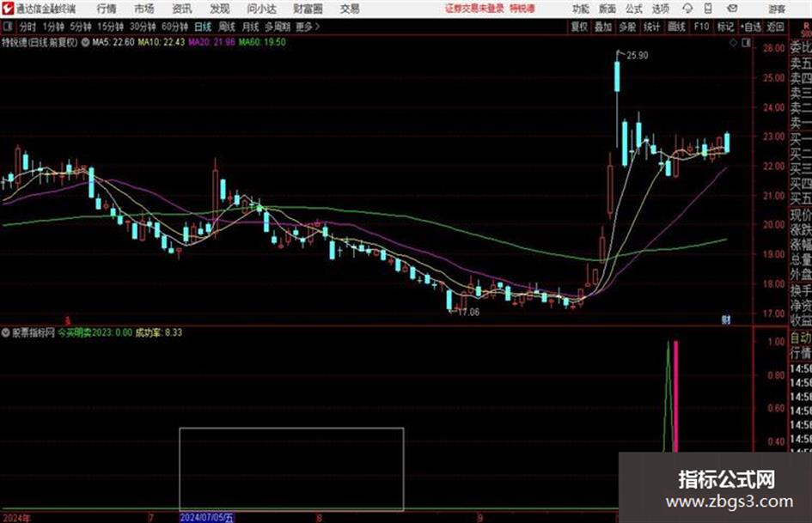
Task: Click the 2024/07/05 date label on time axis
Action: point(207,517)
